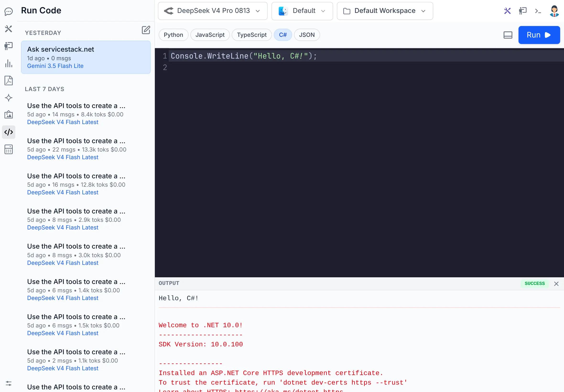The width and height of the screenshot is (564, 392).
Task: Open the conversation with 6 msgs 1.4k toks
Action: coord(86,290)
